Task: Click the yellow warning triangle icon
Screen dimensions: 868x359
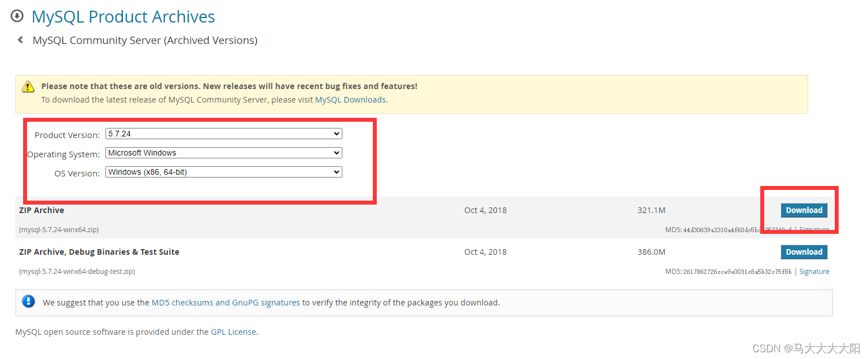Action: 28,87
